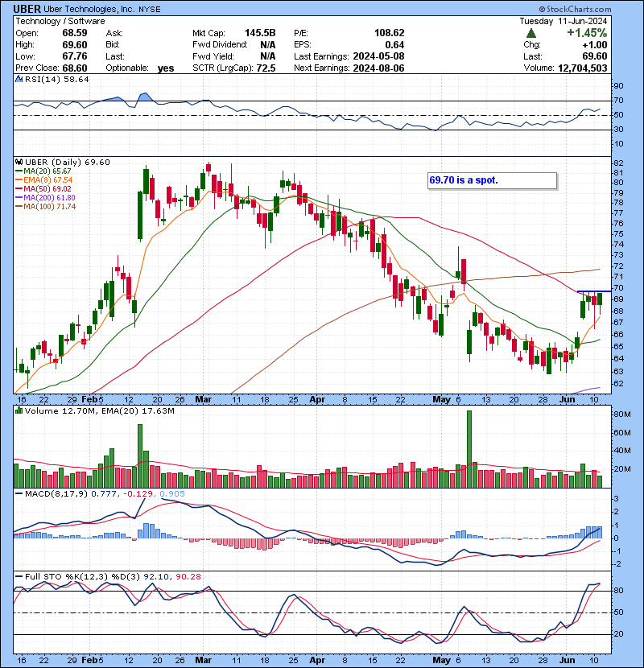This screenshot has width=644, height=668.
Task: Click the Last Earnings date 2024-05-08
Action: pos(378,56)
